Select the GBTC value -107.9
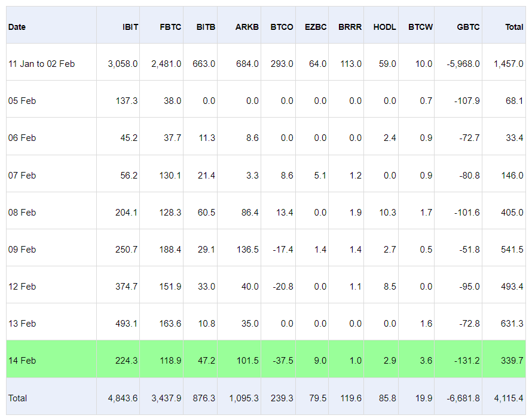The image size is (532, 418). pyautogui.click(x=467, y=101)
